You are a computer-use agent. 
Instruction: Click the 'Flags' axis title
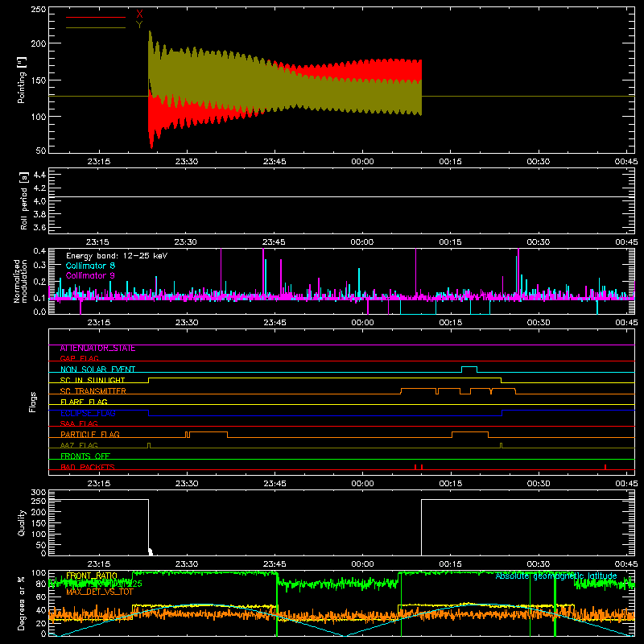coord(32,402)
